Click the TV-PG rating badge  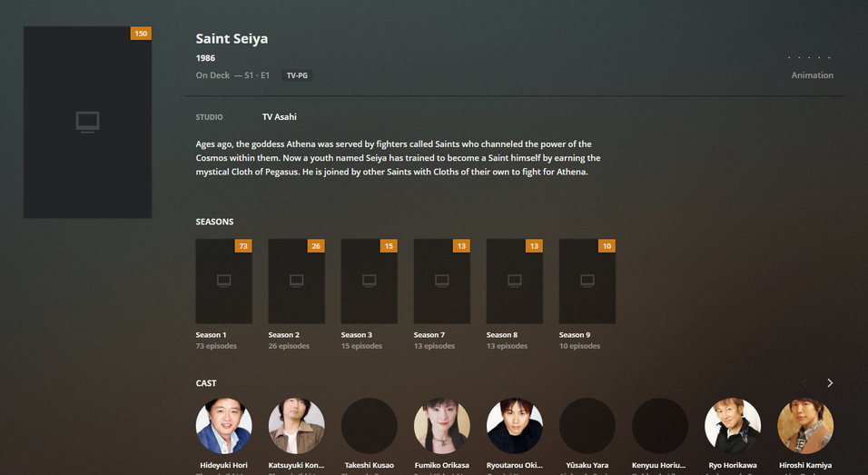(297, 75)
